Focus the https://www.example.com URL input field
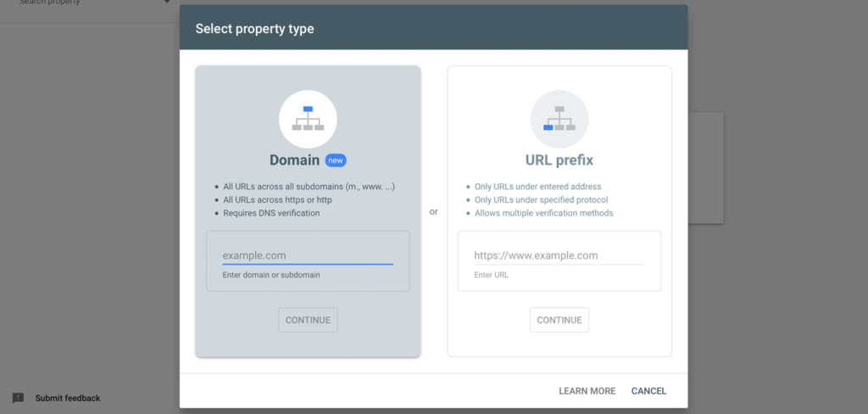This screenshot has width=868, height=414. 559,255
